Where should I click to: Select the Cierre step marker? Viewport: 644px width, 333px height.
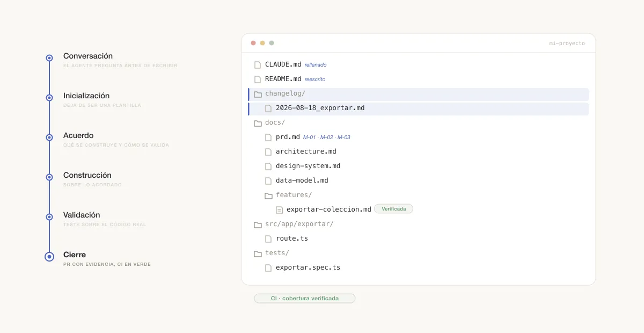49,257
